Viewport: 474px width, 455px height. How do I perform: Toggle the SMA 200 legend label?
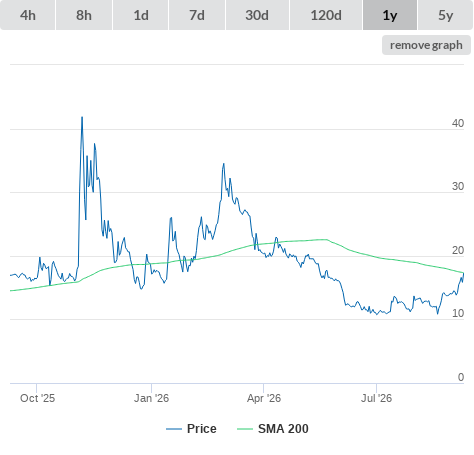click(x=283, y=429)
